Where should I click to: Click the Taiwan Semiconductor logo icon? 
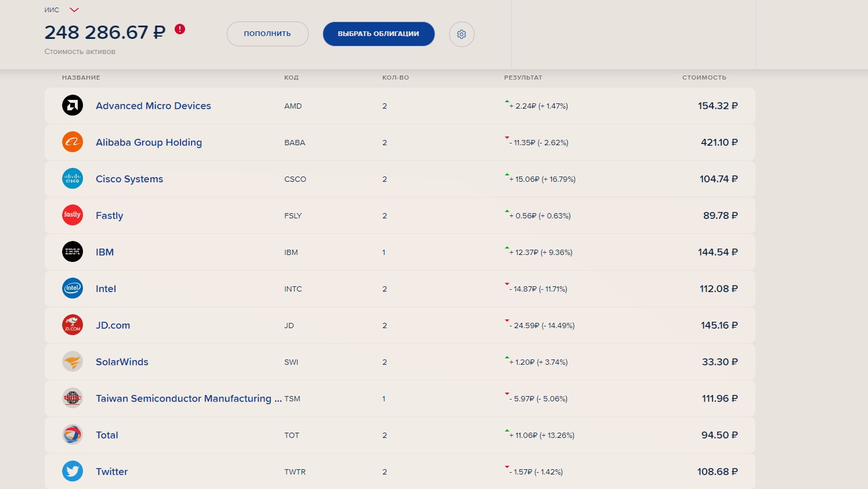[x=73, y=398]
